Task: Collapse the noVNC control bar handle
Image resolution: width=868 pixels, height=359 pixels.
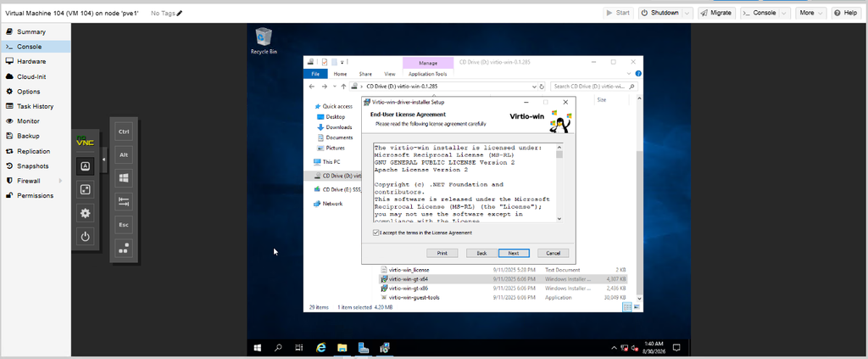Action: pyautogui.click(x=104, y=160)
